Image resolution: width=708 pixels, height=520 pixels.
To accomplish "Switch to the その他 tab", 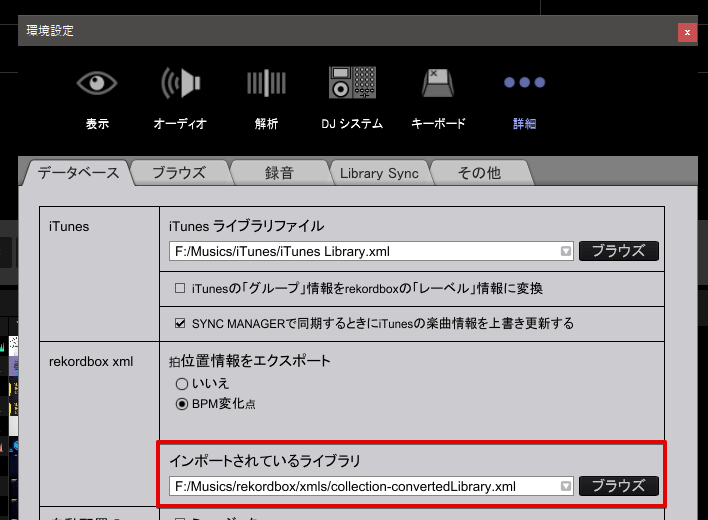I will (480, 173).
